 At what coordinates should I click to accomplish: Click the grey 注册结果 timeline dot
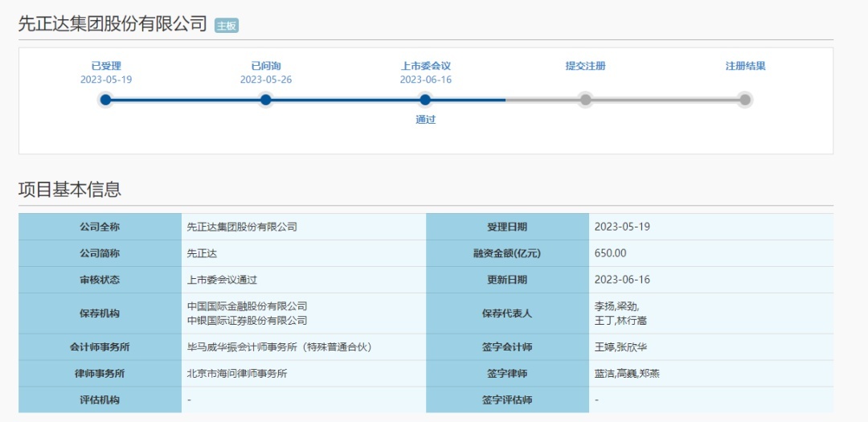(745, 100)
